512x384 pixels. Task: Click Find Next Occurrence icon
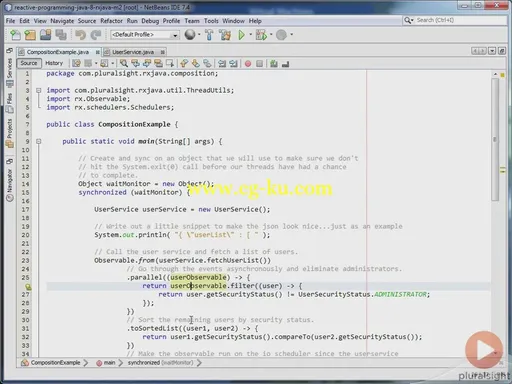[x=147, y=63]
